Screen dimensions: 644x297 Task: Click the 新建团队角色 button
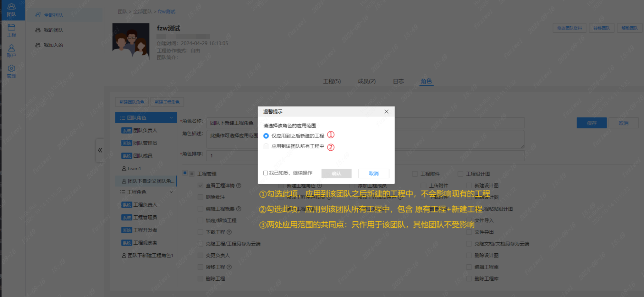(132, 102)
